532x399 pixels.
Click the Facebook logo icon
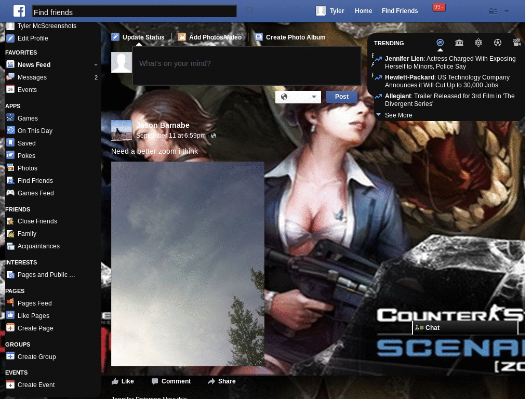(x=19, y=11)
